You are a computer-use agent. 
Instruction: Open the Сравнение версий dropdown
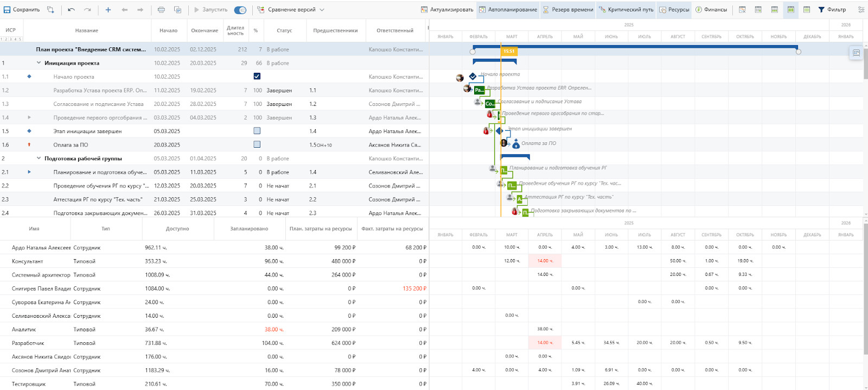pyautogui.click(x=291, y=10)
